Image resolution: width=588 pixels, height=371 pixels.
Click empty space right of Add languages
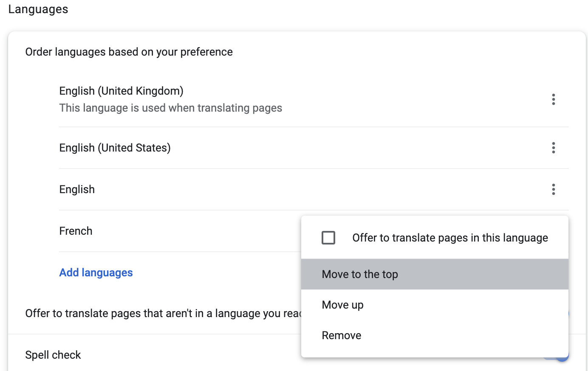[x=212, y=273]
